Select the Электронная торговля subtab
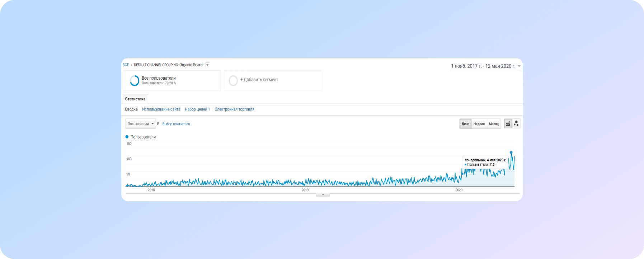The width and height of the screenshot is (644, 259). point(234,109)
